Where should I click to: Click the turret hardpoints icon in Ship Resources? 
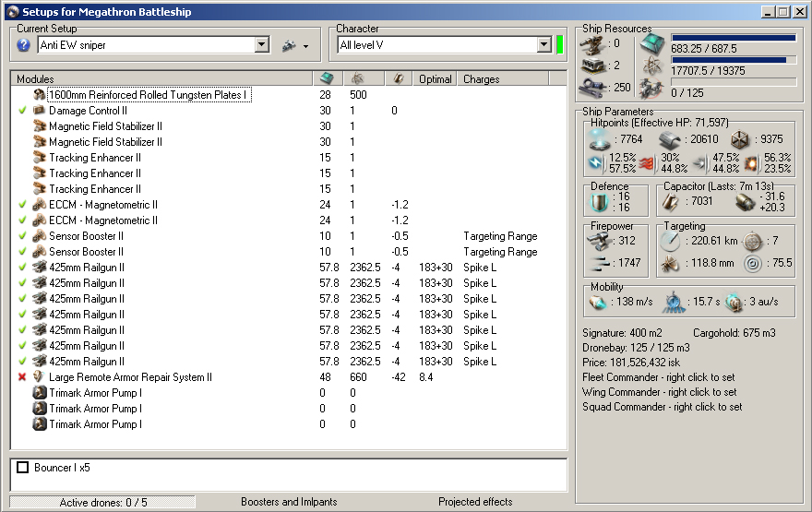(591, 44)
